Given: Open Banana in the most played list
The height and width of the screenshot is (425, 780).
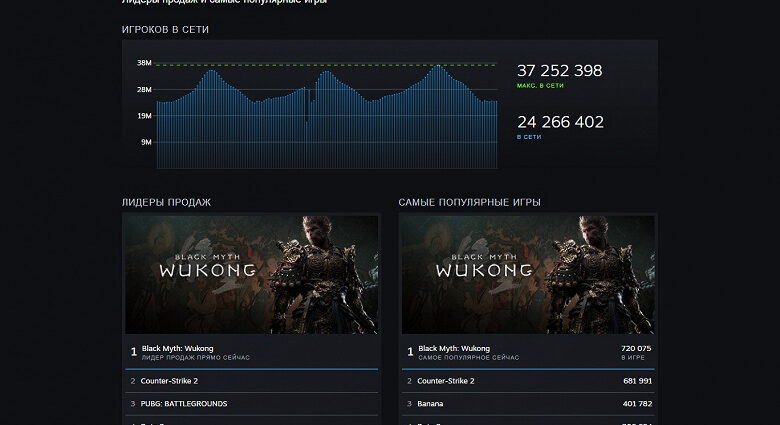Looking at the screenshot, I should tap(528, 404).
